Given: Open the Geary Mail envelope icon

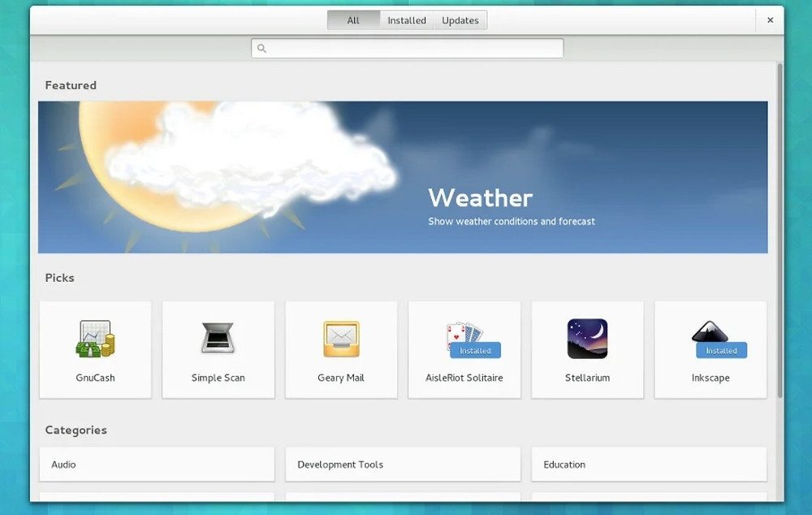Looking at the screenshot, I should point(341,339).
